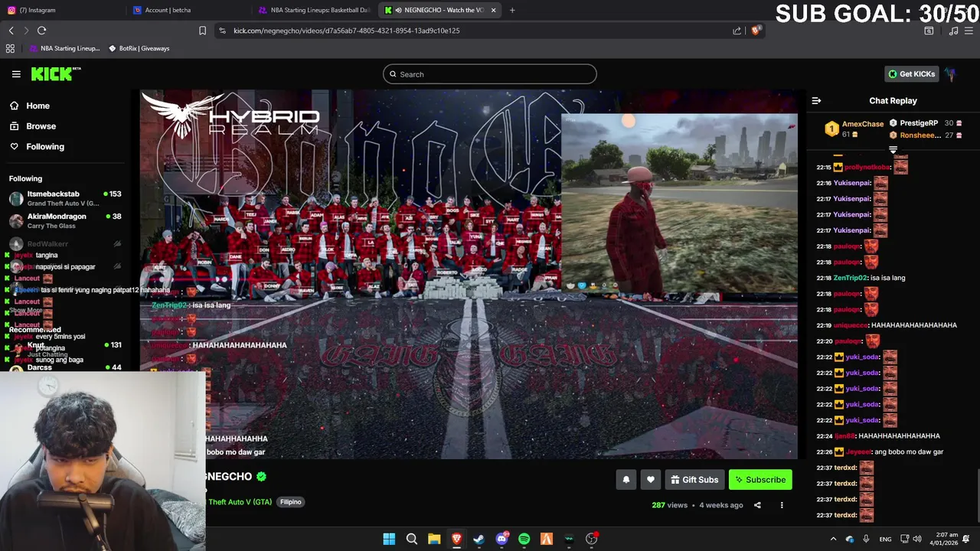The width and height of the screenshot is (980, 551).
Task: Open AkiraMondragon channel in Following list
Action: (64, 220)
